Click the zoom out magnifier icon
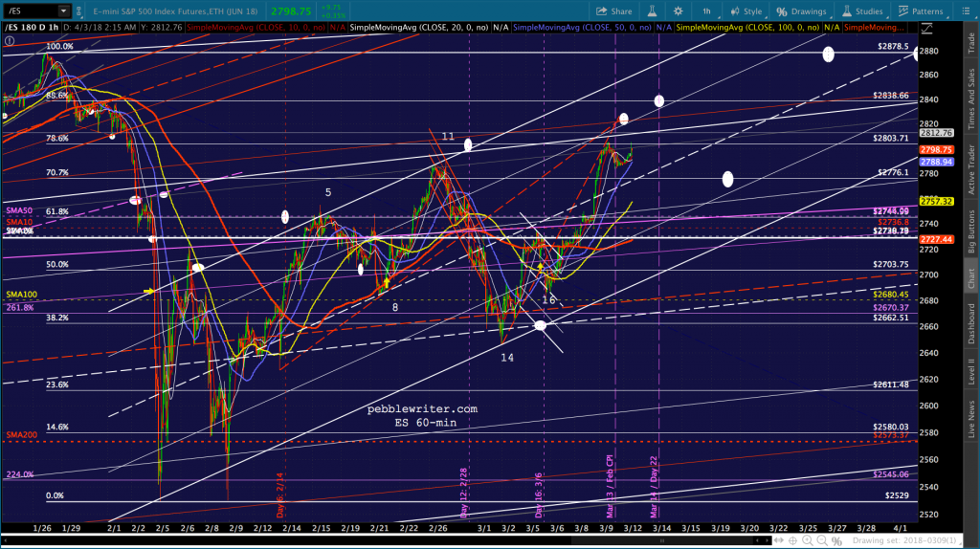Image resolution: width=980 pixels, height=549 pixels. click(x=822, y=541)
